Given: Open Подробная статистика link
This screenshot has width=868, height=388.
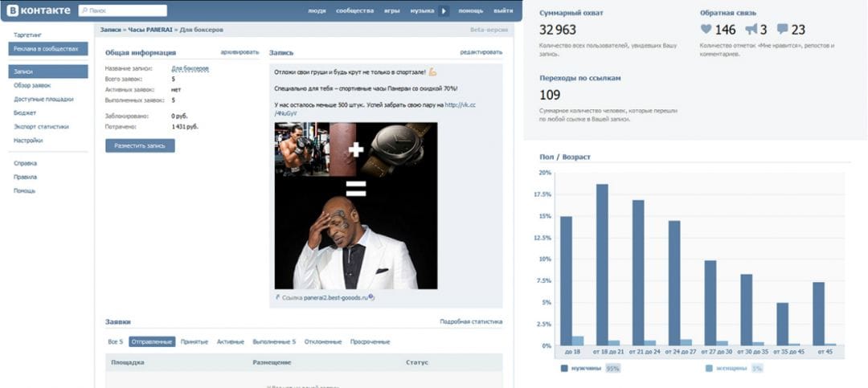Looking at the screenshot, I should [471, 321].
